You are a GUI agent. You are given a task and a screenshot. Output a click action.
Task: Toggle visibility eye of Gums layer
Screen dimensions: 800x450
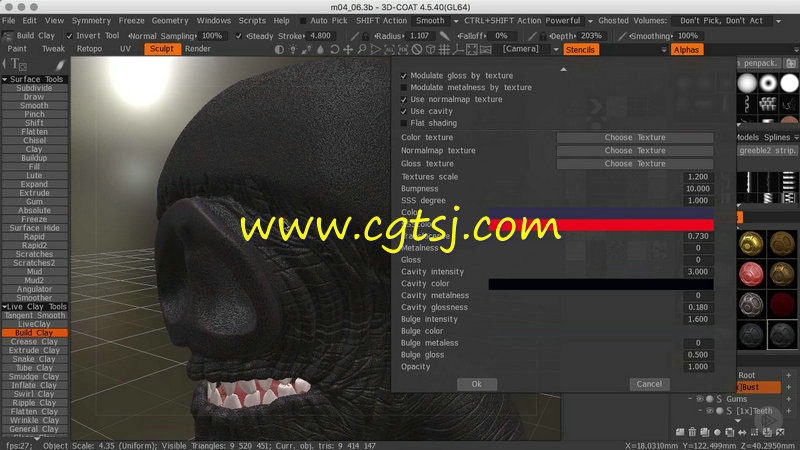[699, 399]
